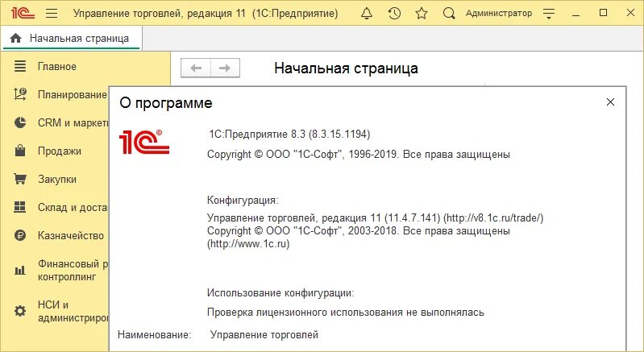The height and width of the screenshot is (352, 644).
Task: Click the Склад grid icon
Action: click(19, 207)
